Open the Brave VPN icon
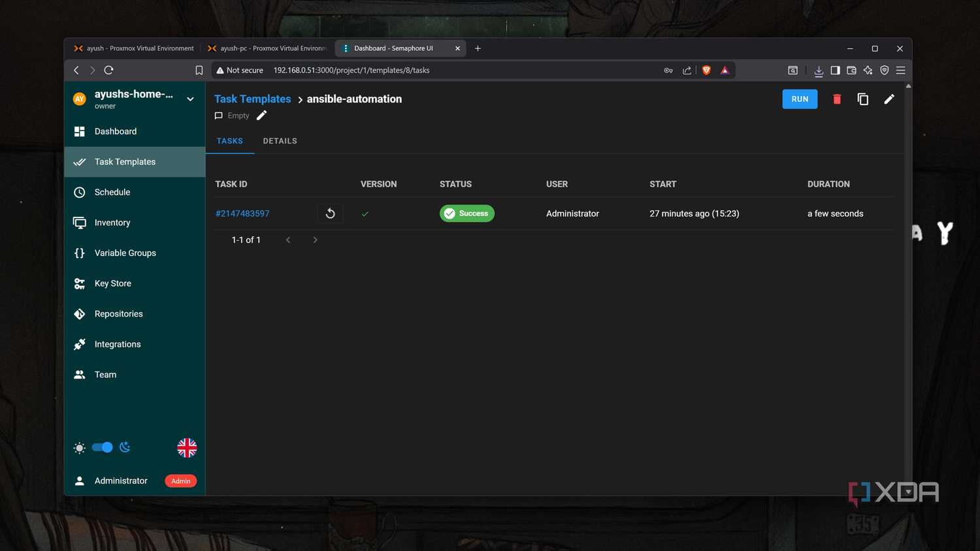 885,71
